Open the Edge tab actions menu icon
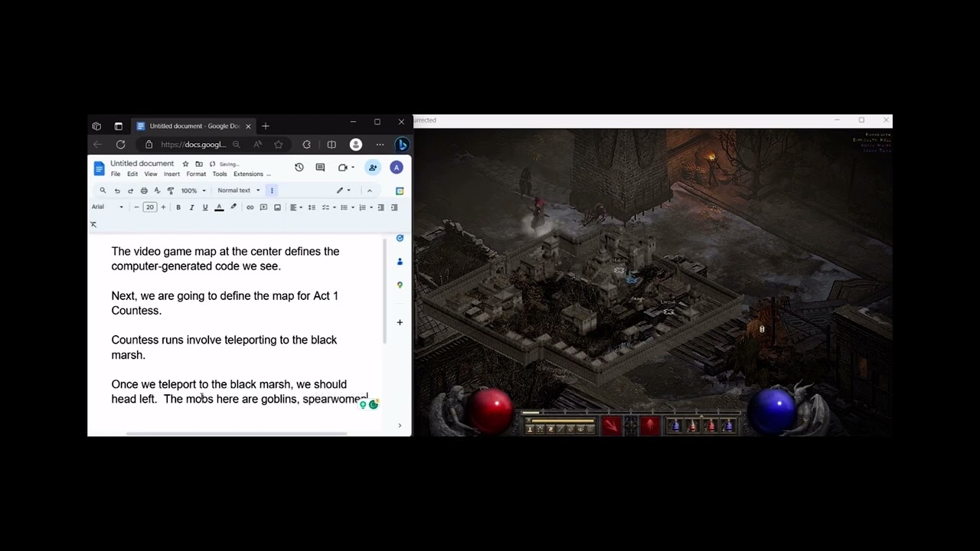Screen dimensions: 980x551 coord(118,126)
